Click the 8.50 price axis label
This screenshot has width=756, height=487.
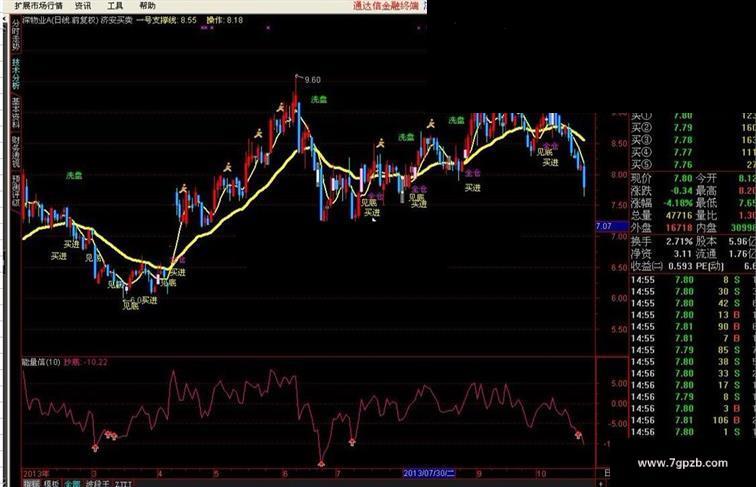(x=620, y=144)
